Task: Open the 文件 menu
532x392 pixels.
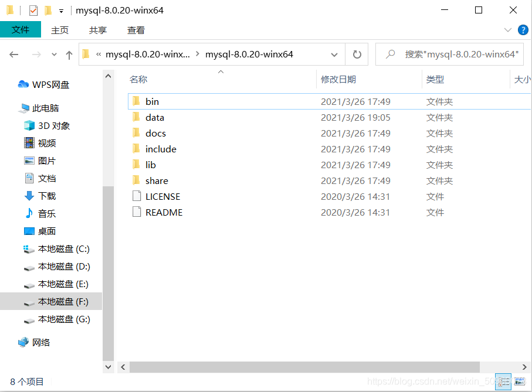Action: (21, 30)
